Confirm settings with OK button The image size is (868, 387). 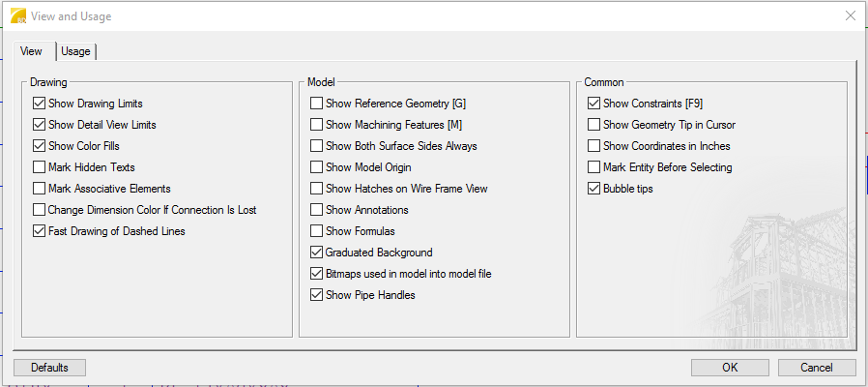click(730, 368)
